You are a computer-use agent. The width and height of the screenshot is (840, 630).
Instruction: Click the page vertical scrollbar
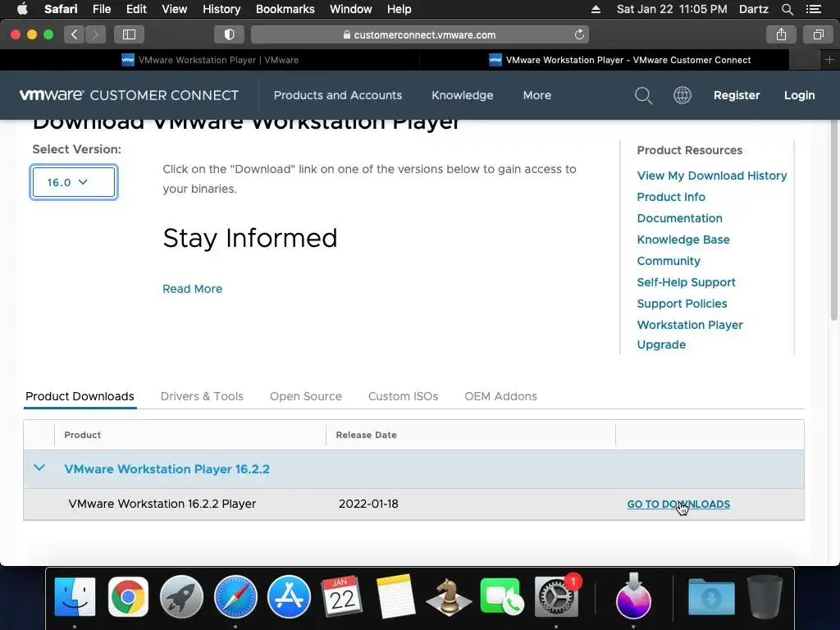(x=834, y=220)
